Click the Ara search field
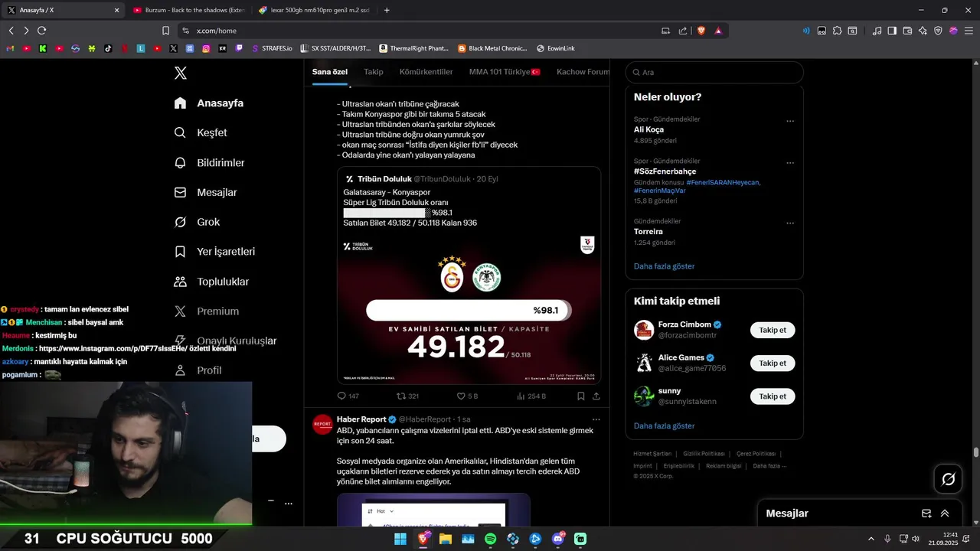Viewport: 980px width, 551px height. [x=714, y=72]
